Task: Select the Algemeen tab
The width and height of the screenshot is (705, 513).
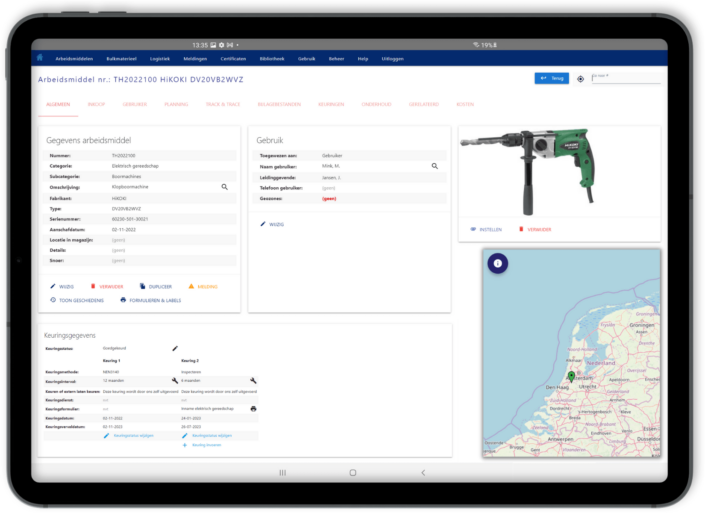Action: click(x=58, y=104)
